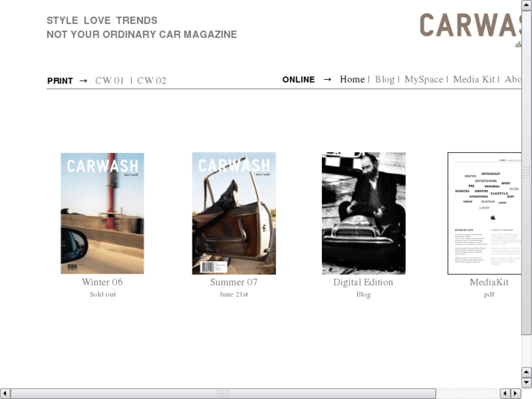Viewport: 532px width, 399px height.
Task: Click 'NOT YOUR ORDINARY CAR MAGAZINE' tagline
Action: pyautogui.click(x=142, y=34)
